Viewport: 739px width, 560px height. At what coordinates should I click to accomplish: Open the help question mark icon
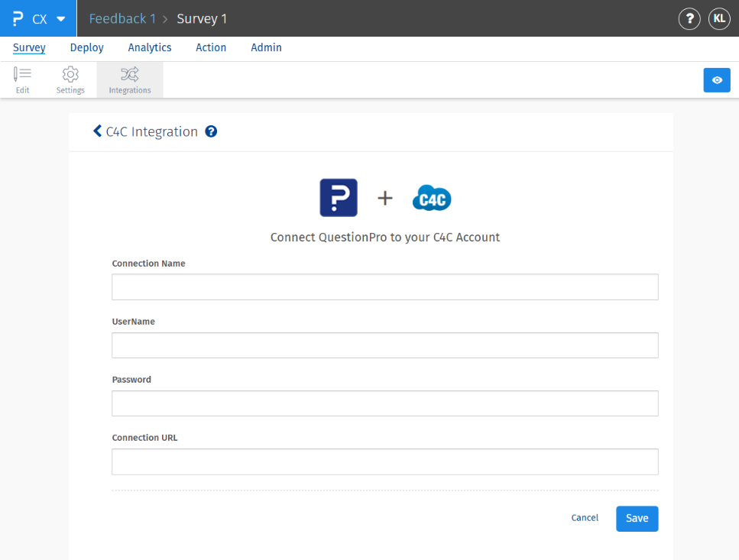(x=689, y=19)
